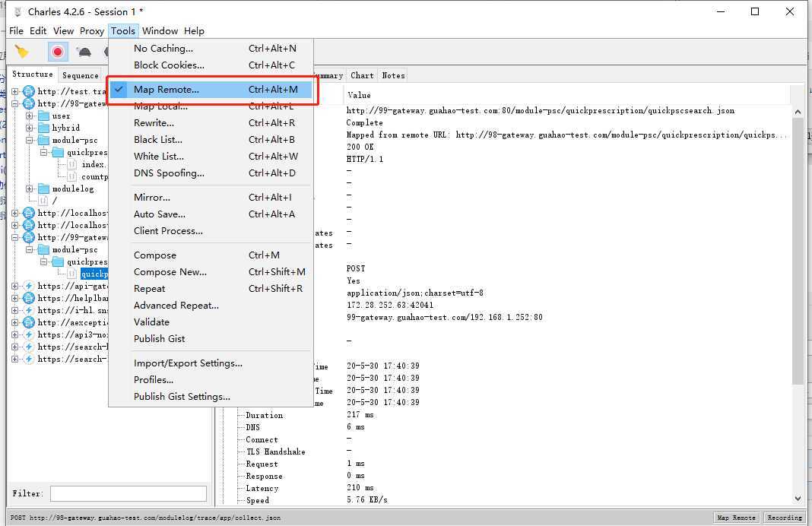
Task: Click globe icon of http://99-gateway host
Action: (29, 238)
